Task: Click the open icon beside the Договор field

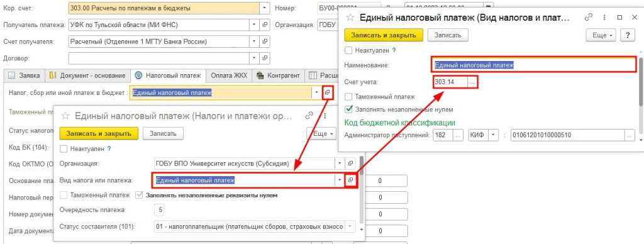Action: tap(265, 58)
